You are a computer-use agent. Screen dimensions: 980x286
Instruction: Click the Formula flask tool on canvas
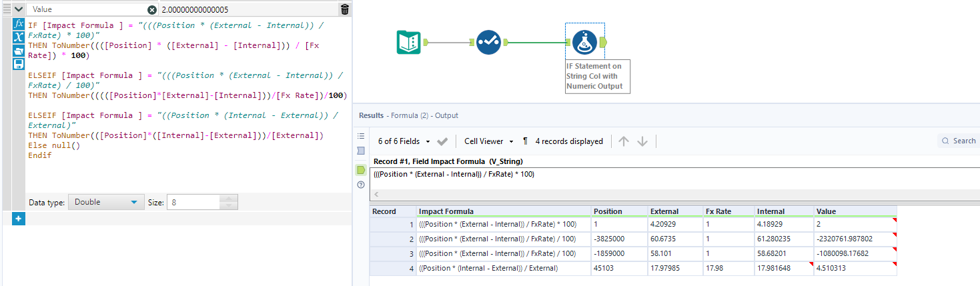tap(584, 43)
